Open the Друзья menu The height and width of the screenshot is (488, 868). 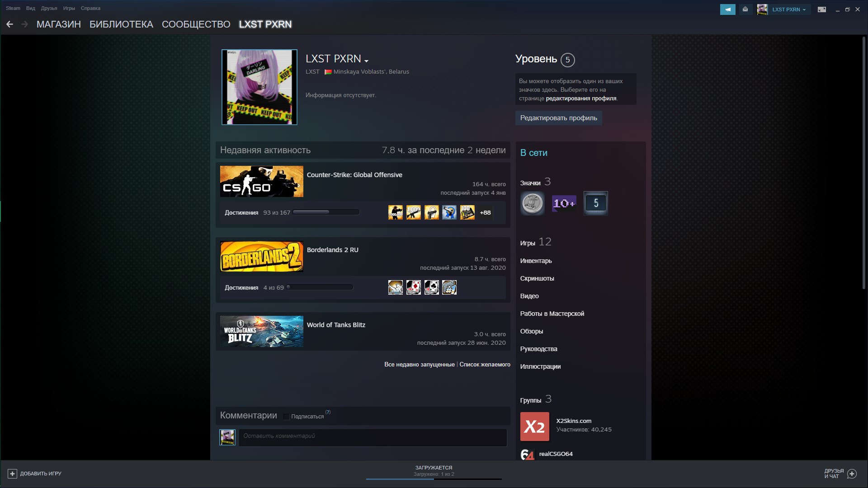[49, 8]
